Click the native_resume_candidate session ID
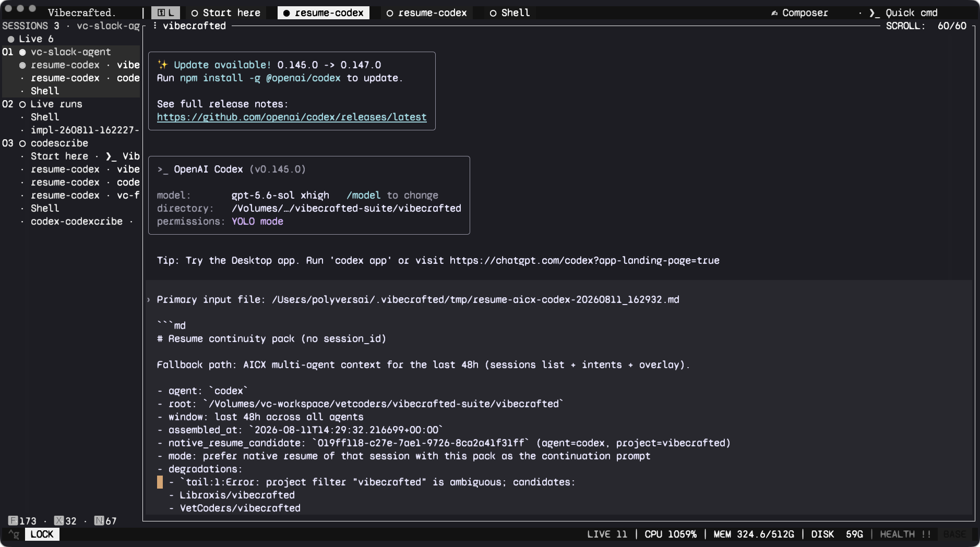980x547 pixels. coord(421,443)
